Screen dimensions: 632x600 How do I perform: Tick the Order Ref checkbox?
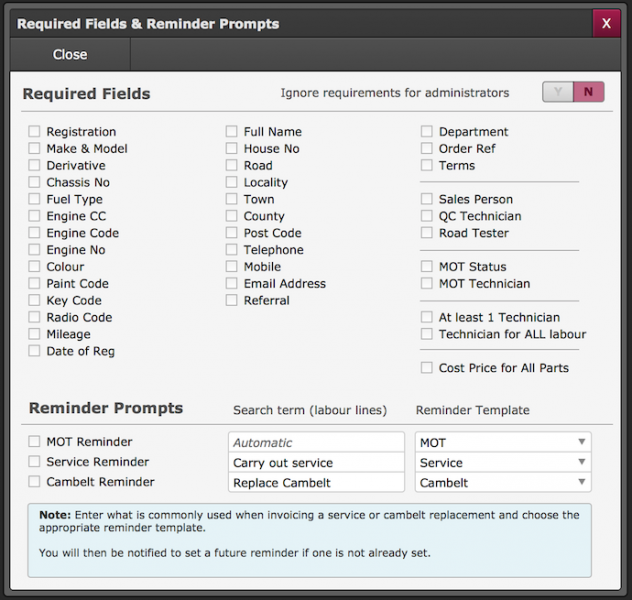point(427,149)
